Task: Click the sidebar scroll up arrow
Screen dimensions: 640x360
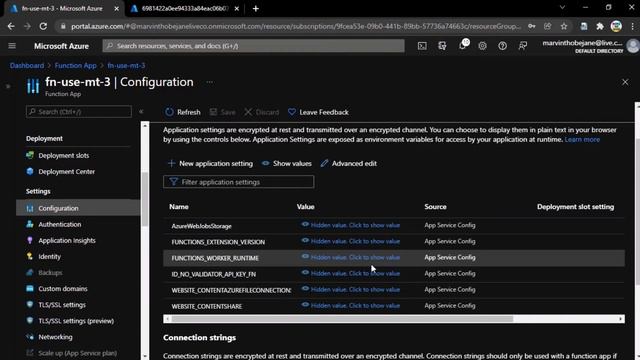Action: (x=145, y=126)
